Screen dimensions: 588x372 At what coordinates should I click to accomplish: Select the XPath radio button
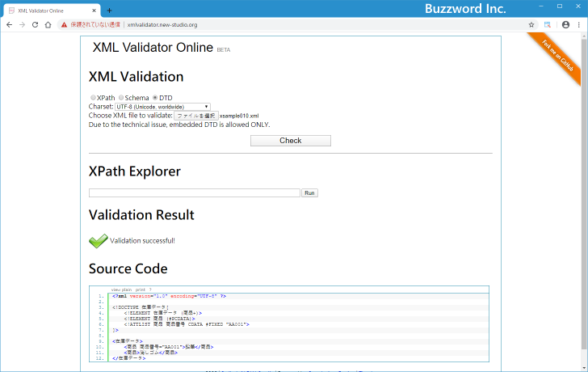click(x=93, y=98)
